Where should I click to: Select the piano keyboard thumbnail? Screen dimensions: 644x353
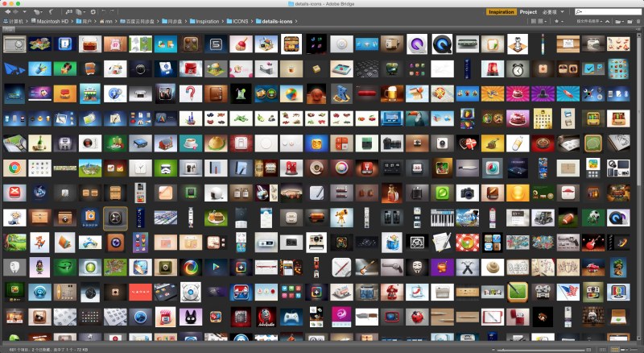pos(442,218)
